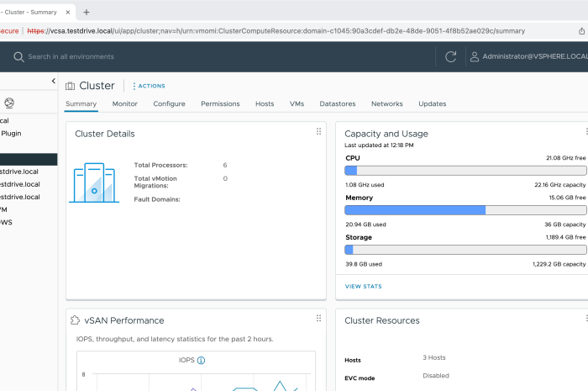This screenshot has height=391, width=588.
Task: Click the Memory usage bar
Action: coord(465,210)
